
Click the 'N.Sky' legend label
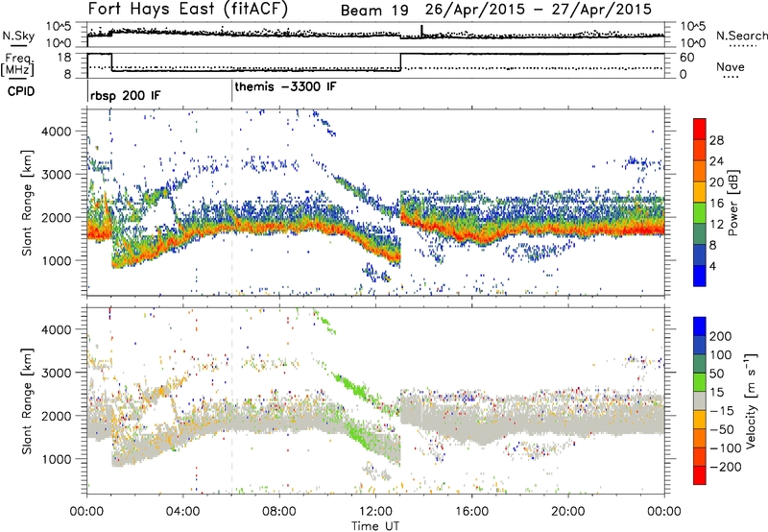18,36
